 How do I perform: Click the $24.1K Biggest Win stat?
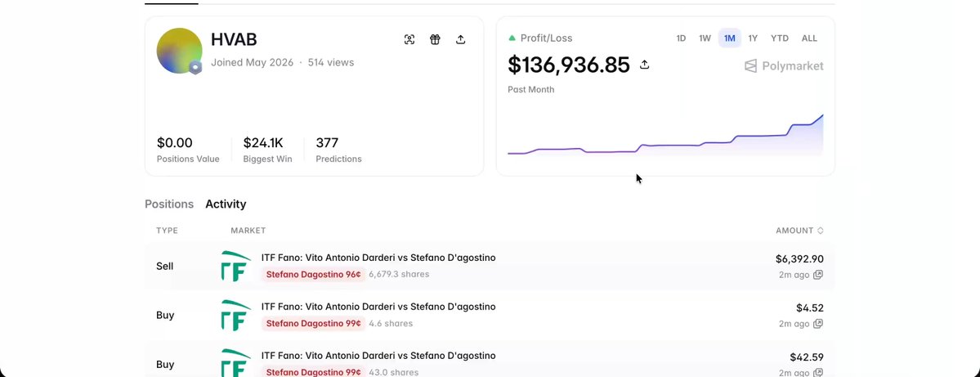267,150
